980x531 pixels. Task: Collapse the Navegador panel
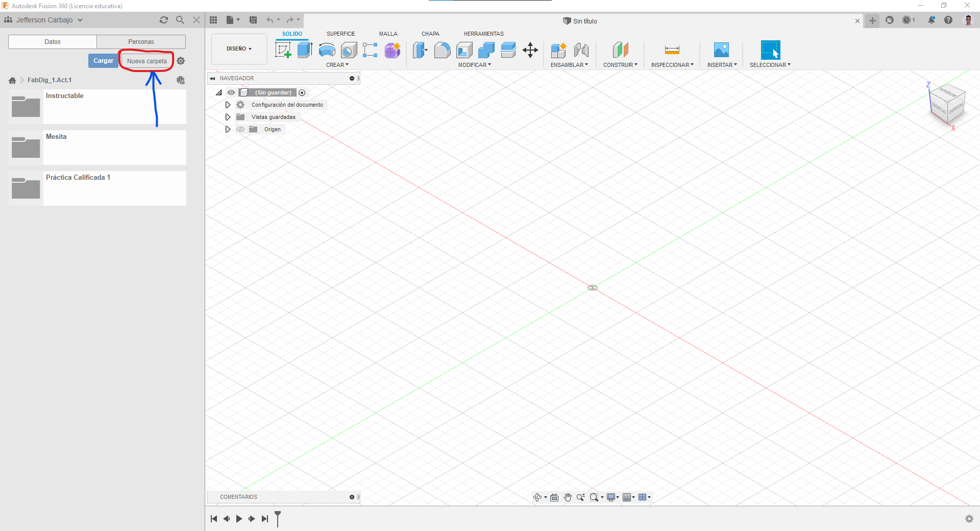coord(212,78)
